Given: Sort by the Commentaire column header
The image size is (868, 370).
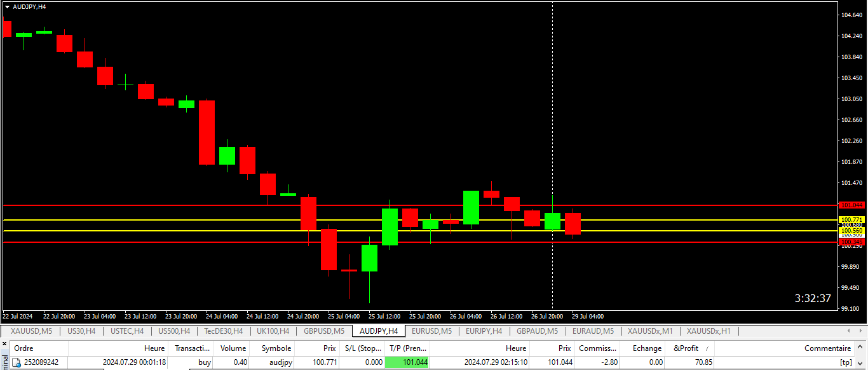Looking at the screenshot, I should click(x=827, y=348).
